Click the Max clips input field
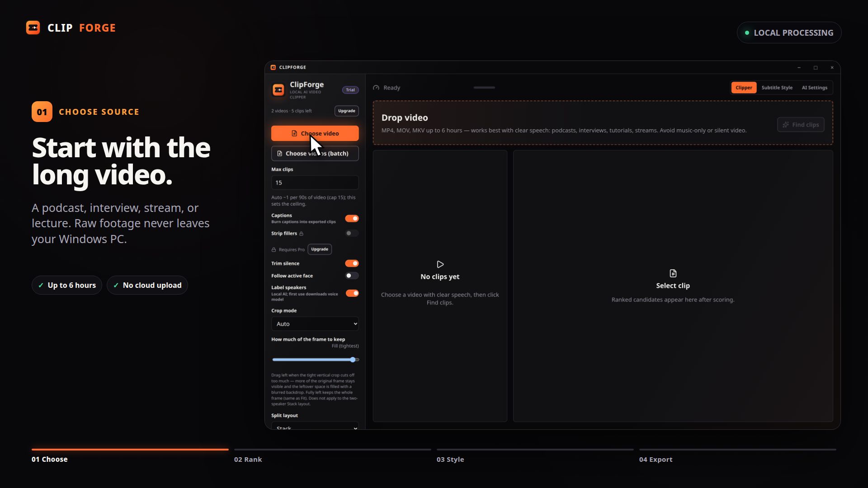 click(x=315, y=183)
